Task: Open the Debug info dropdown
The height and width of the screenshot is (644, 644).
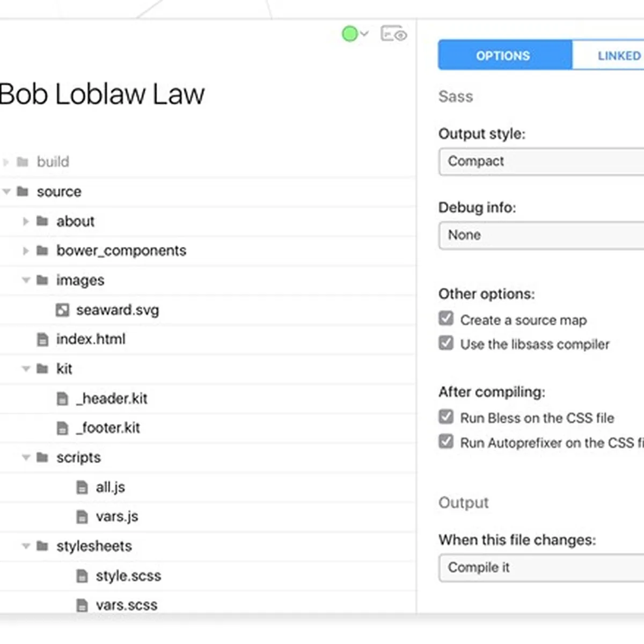Action: point(541,236)
